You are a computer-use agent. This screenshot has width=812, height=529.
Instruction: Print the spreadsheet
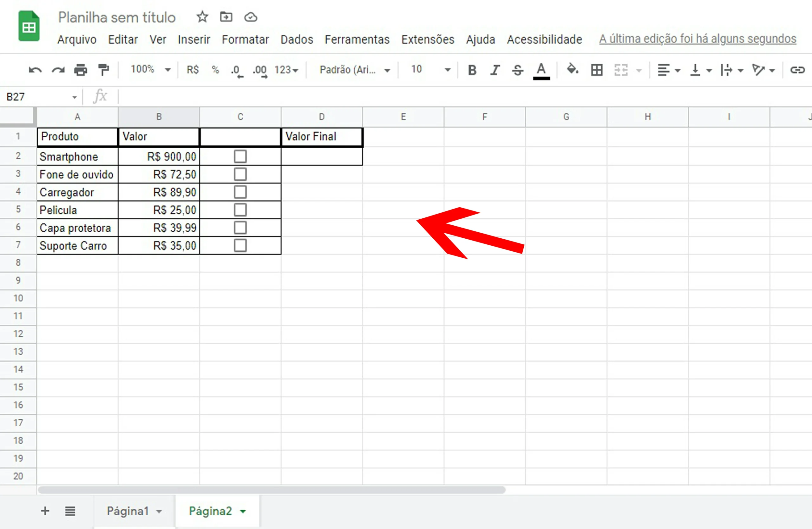pos(81,70)
